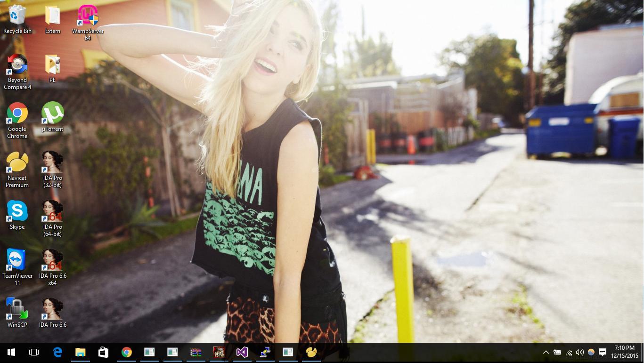Open the Action Center notifications icon

pos(603,352)
